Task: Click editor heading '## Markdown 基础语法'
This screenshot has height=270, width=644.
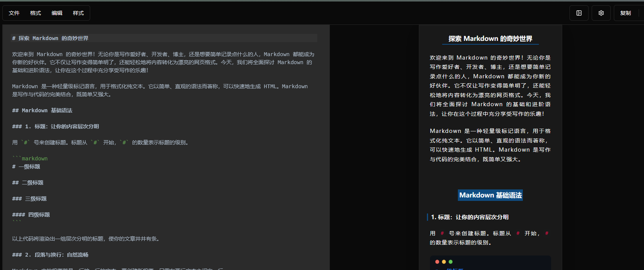Action: pyautogui.click(x=42, y=110)
